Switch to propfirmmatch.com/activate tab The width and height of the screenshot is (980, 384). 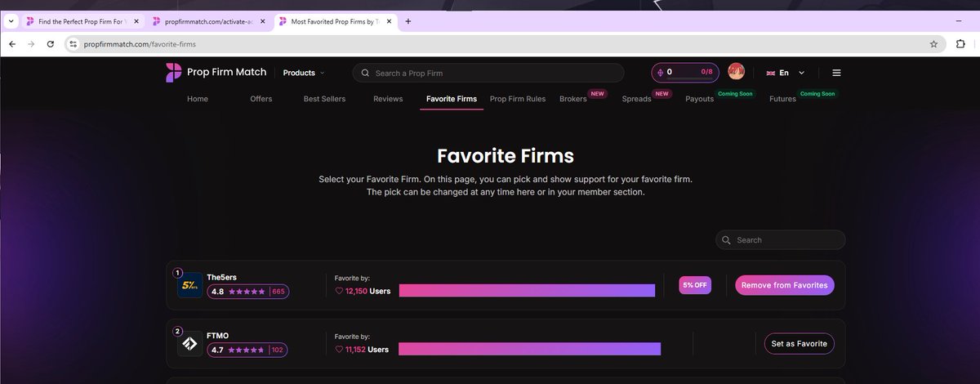pyautogui.click(x=207, y=21)
